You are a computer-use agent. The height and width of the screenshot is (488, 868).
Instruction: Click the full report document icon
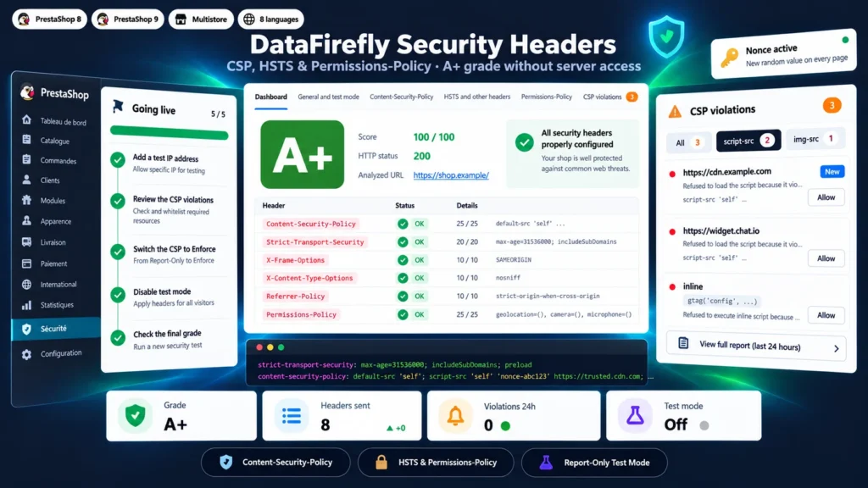683,343
